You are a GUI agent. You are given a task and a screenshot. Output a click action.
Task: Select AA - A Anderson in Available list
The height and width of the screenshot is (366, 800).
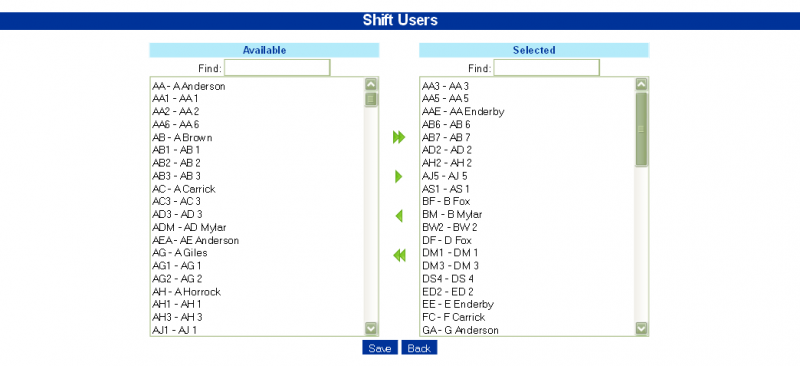coord(257,86)
